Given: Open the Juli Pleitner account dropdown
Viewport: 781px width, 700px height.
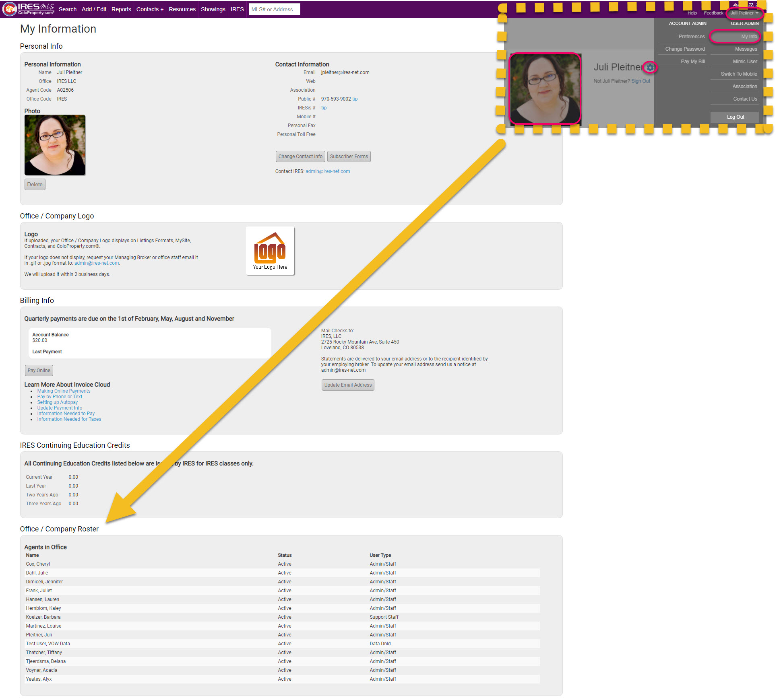Looking at the screenshot, I should click(744, 13).
